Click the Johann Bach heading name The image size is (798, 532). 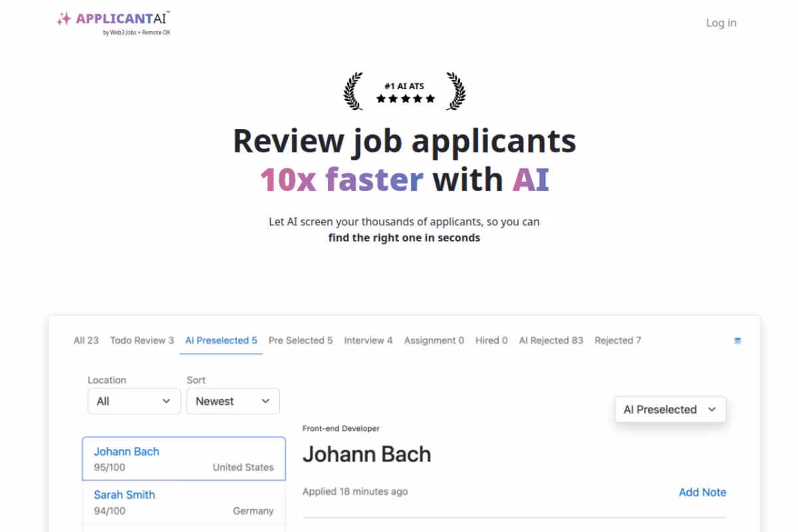click(367, 454)
